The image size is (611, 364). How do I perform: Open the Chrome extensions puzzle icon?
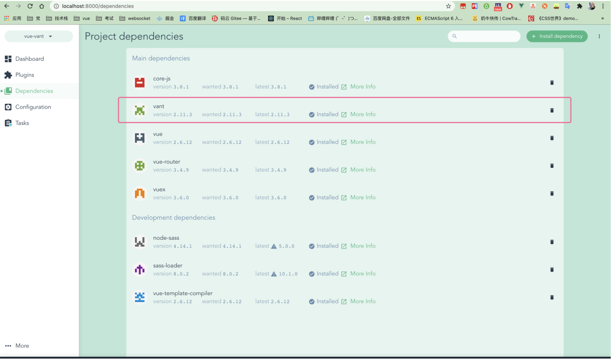tap(579, 6)
